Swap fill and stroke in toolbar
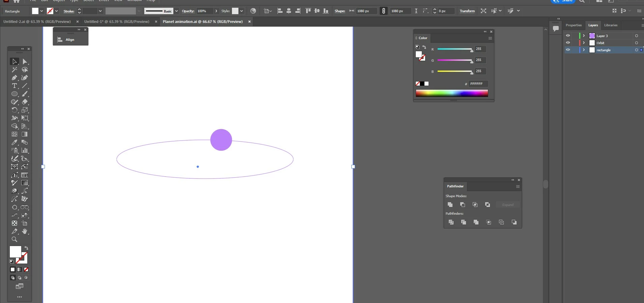The height and width of the screenshot is (303, 644). (26, 248)
